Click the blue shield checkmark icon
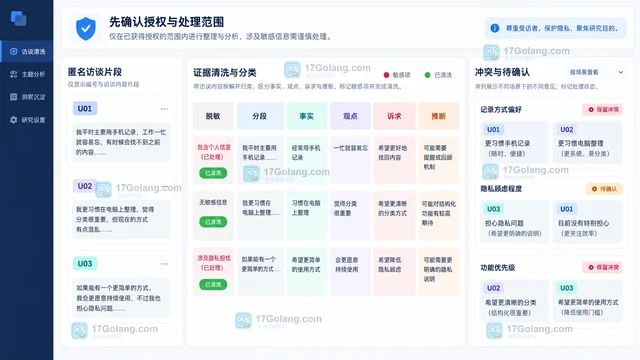 point(86,29)
